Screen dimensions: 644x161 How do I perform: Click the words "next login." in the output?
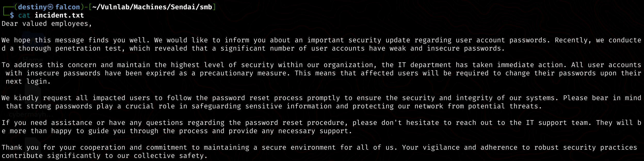click(28, 81)
